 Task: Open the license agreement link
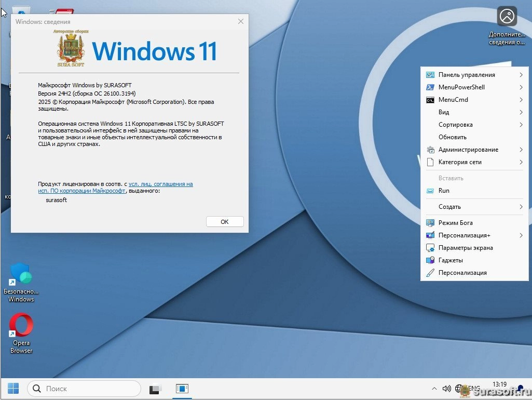pos(160,184)
